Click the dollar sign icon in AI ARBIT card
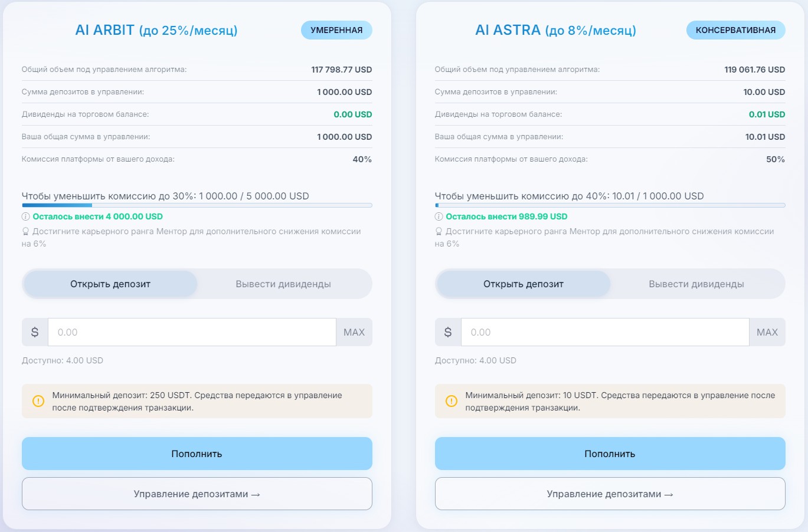Image resolution: width=808 pixels, height=532 pixels. pyautogui.click(x=35, y=332)
